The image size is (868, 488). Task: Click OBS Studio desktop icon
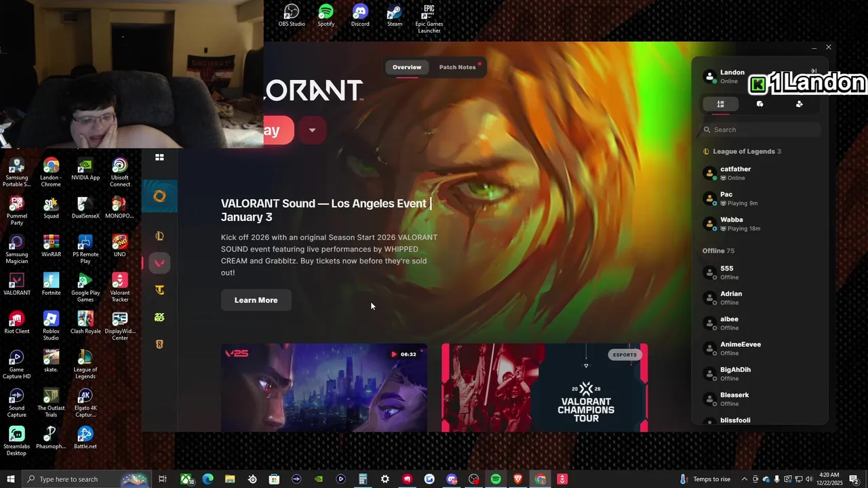coord(292,16)
